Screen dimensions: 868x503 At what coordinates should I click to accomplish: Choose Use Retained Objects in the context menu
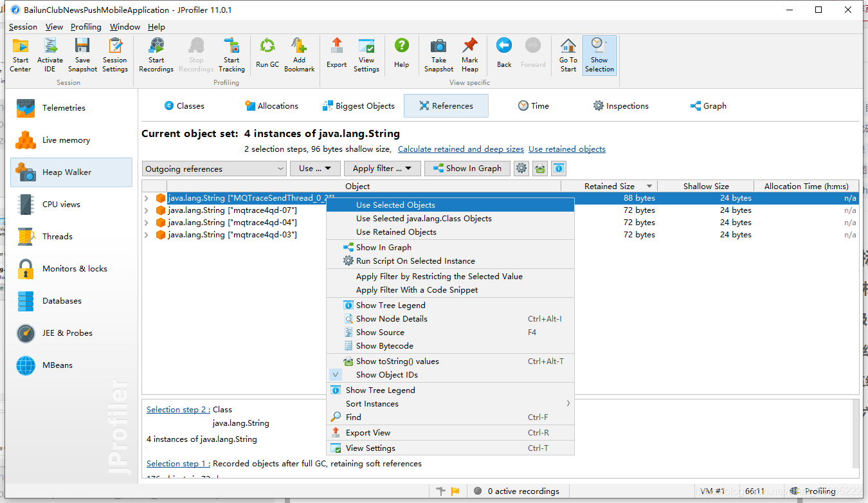[x=450, y=232]
